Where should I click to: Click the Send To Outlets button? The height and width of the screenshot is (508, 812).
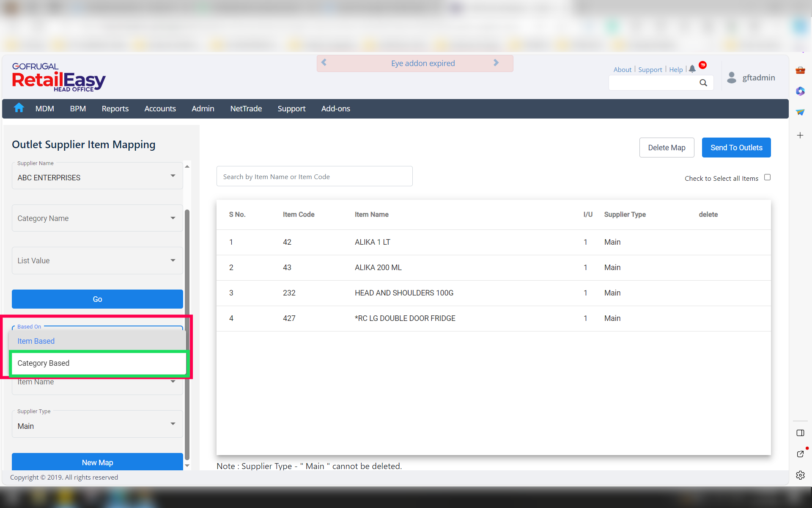[736, 148]
